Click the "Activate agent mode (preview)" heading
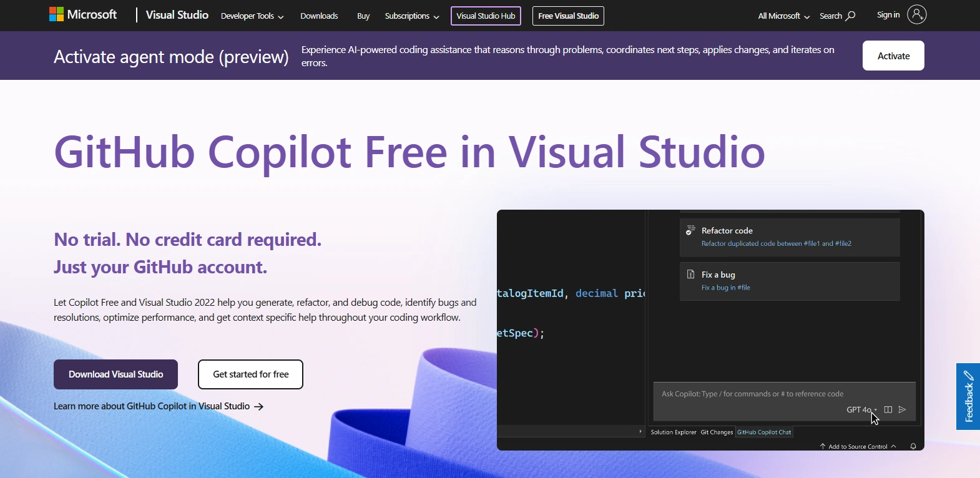 [x=171, y=57]
